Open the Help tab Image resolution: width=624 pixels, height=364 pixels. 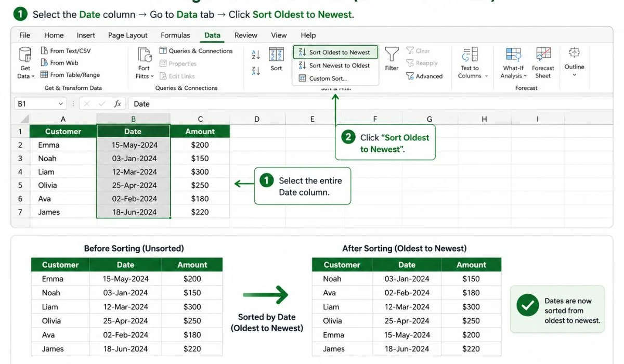[x=308, y=35]
